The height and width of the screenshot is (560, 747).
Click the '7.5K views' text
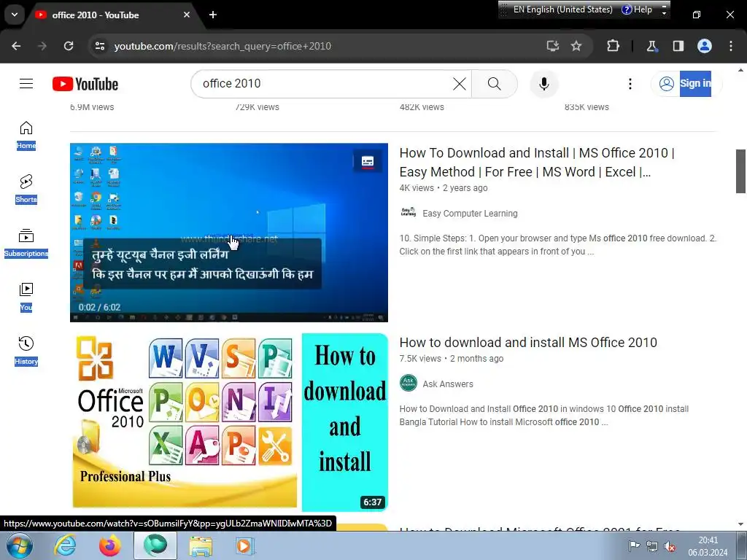(420, 359)
